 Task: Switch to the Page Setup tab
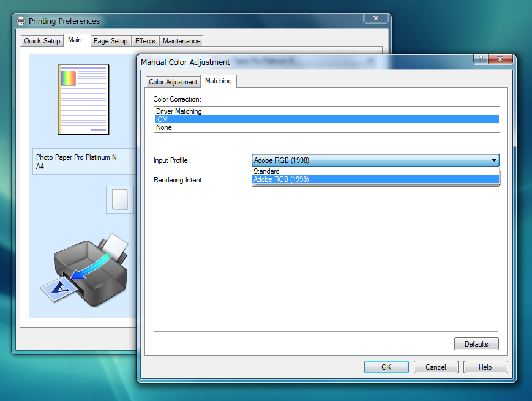coord(110,41)
